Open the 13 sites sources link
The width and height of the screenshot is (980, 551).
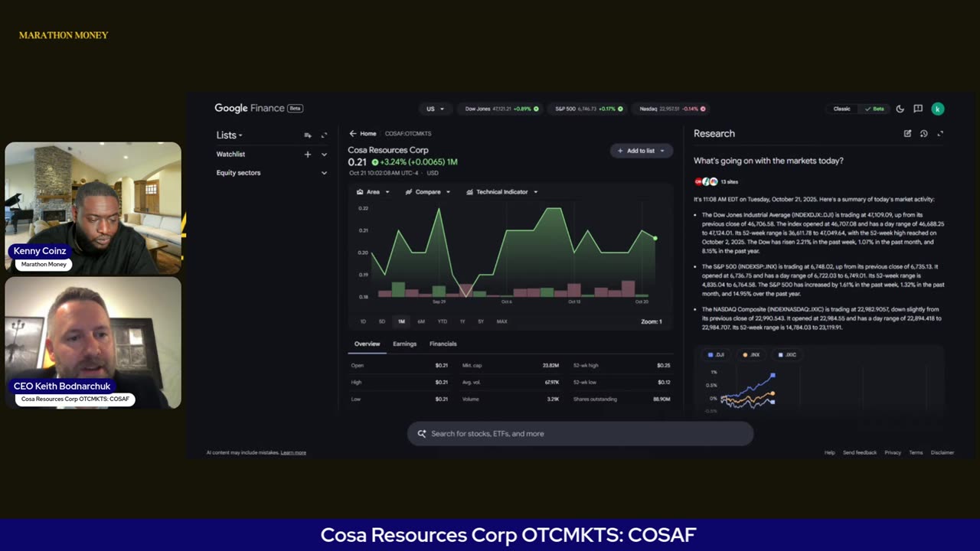[729, 182]
